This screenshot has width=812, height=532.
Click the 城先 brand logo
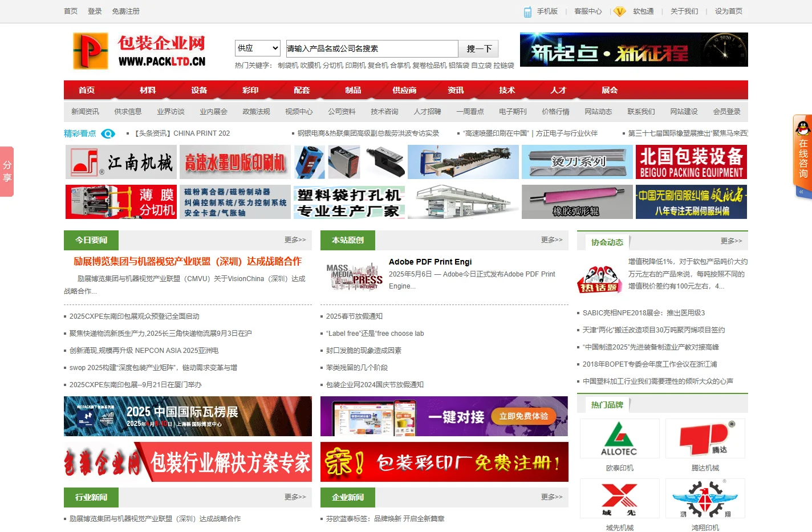[x=620, y=498]
